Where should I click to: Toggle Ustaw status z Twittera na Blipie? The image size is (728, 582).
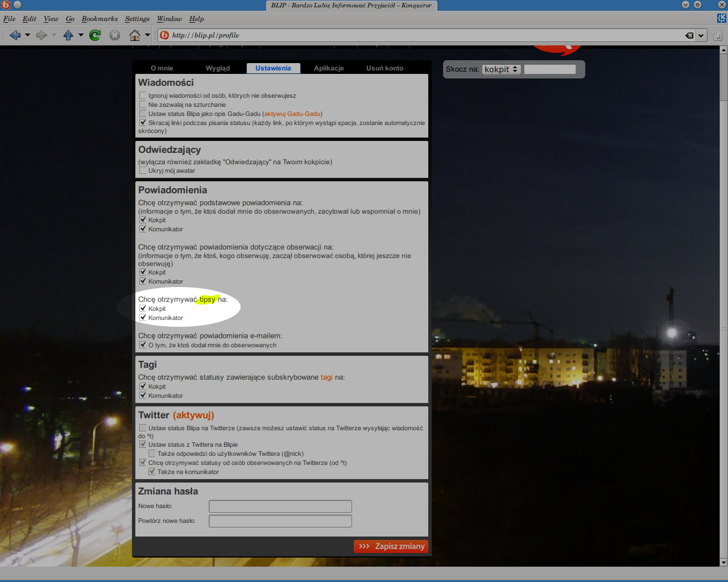(x=143, y=444)
